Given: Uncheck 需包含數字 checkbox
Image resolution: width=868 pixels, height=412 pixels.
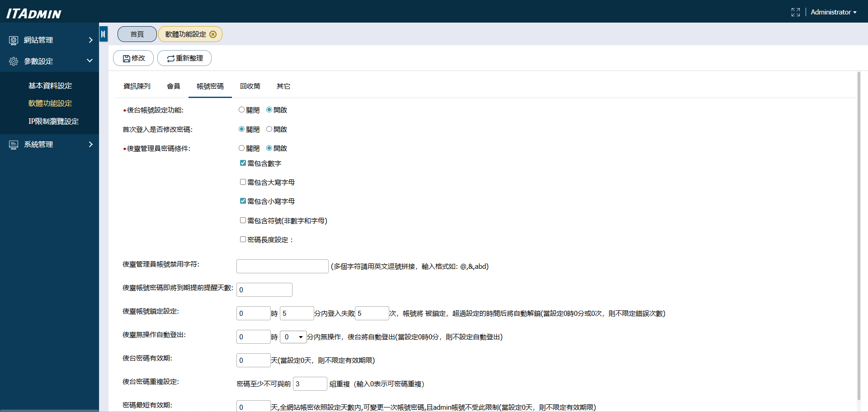Looking at the screenshot, I should tap(243, 163).
